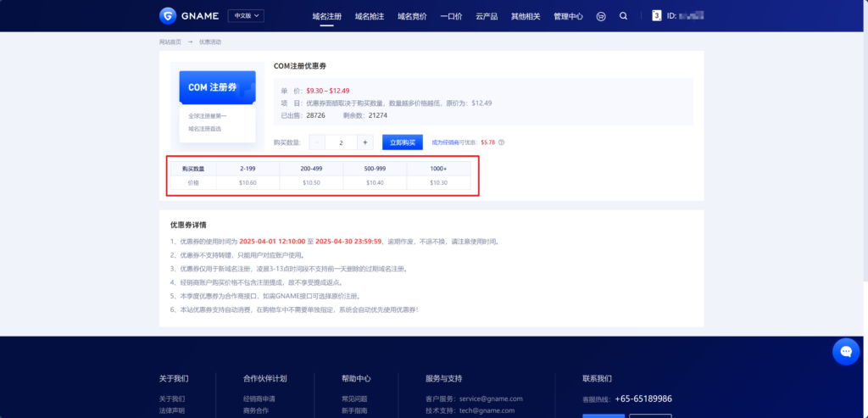Open the 云产品 menu
868x418 pixels.
click(486, 16)
